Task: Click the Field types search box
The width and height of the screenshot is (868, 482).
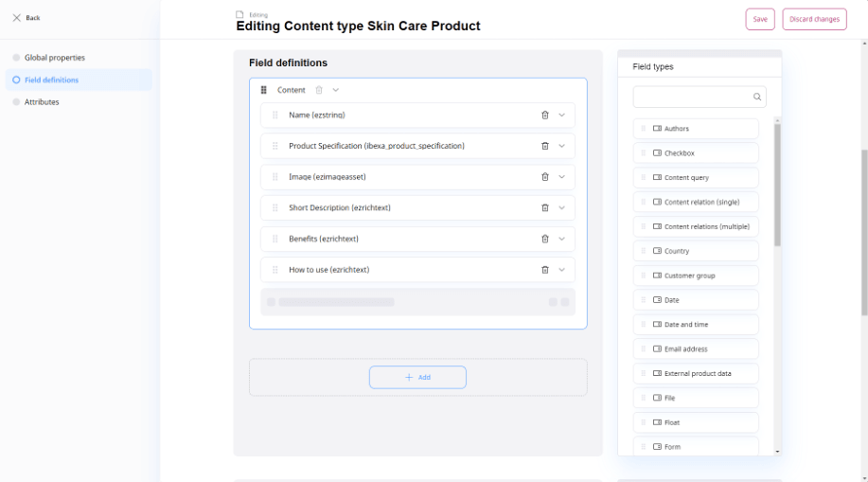Action: pos(700,97)
